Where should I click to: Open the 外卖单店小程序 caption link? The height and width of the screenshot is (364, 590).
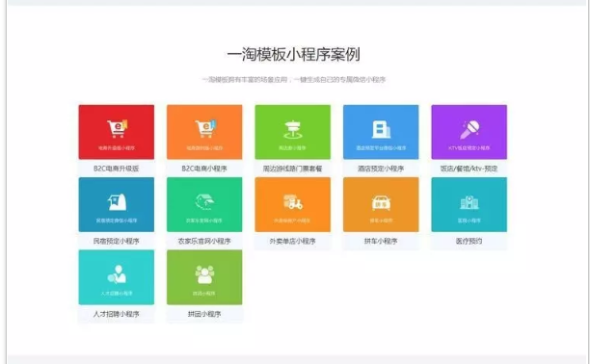tap(293, 241)
